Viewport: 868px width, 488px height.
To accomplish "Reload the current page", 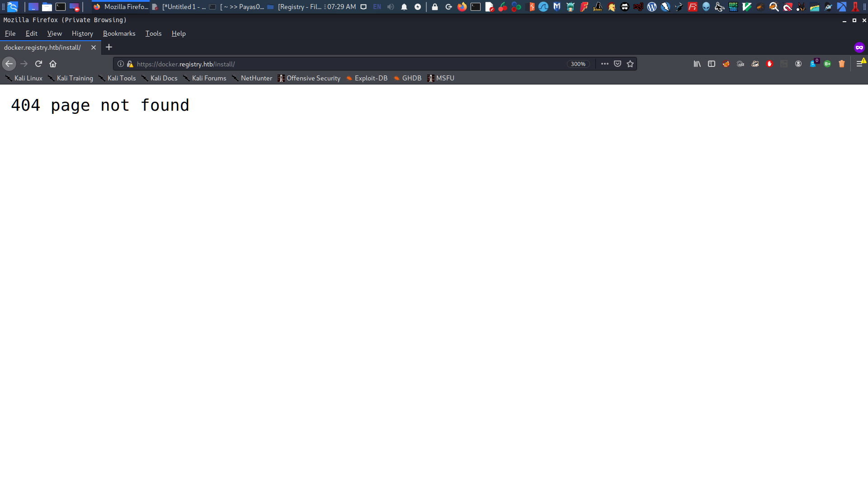I will click(38, 64).
